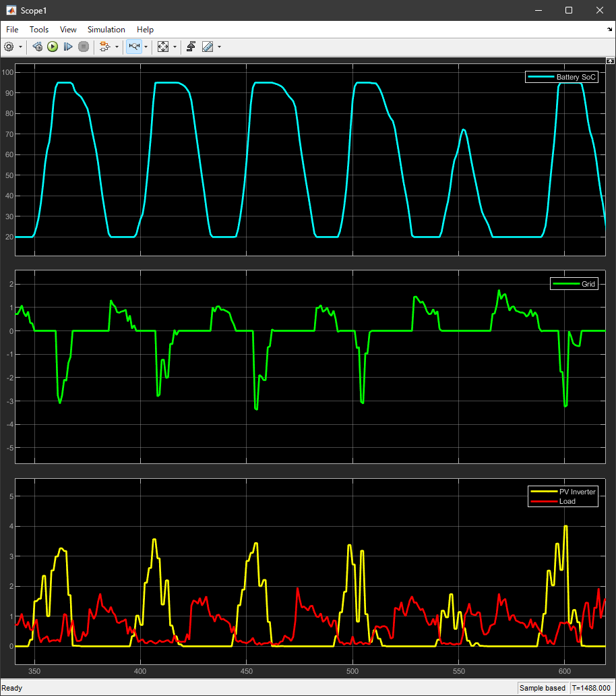Expand the zoom tool dropdown arrow
Image resolution: width=616 pixels, height=696 pixels.
[x=146, y=47]
